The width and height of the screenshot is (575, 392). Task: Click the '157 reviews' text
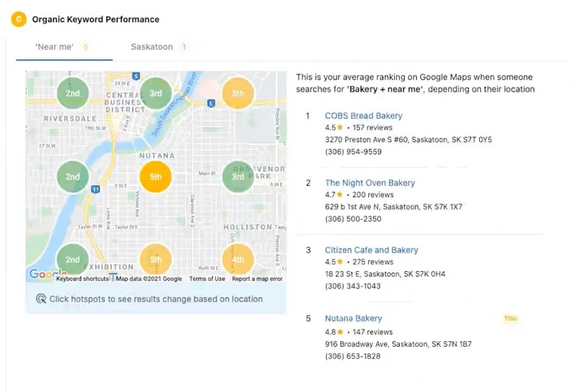tap(372, 127)
